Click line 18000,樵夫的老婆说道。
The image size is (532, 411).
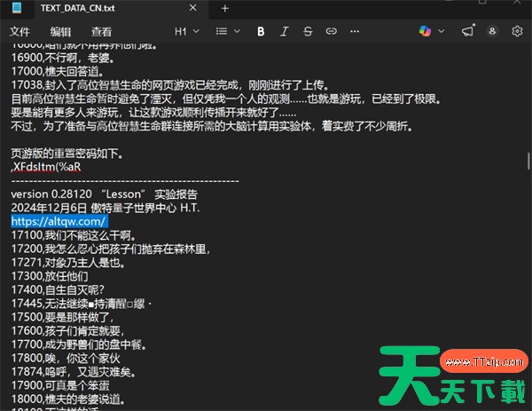point(68,399)
